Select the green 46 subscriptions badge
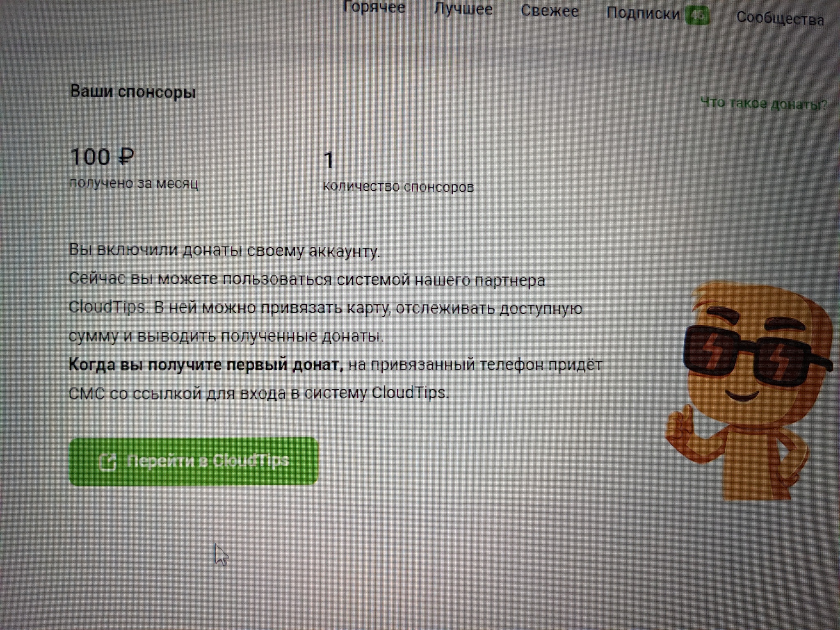The width and height of the screenshot is (840, 630). pos(697,16)
